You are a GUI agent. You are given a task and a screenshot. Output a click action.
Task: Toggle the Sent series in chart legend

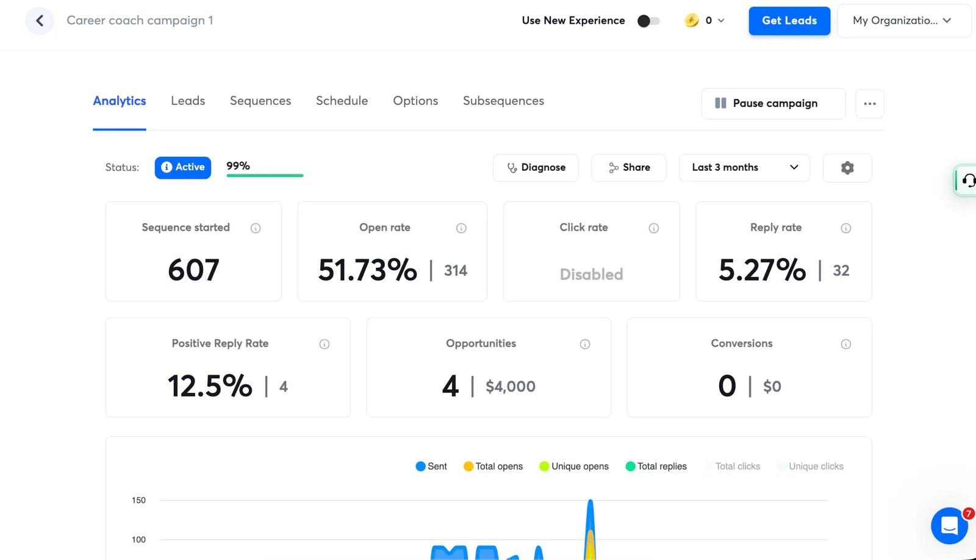431,466
